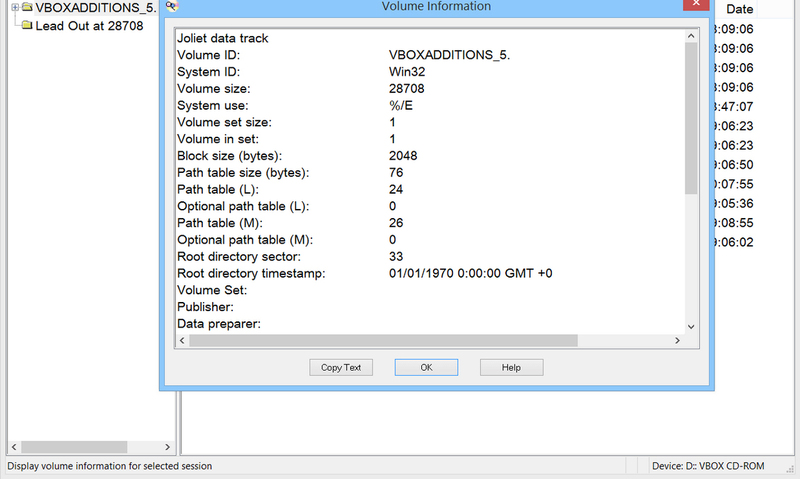Click the Device: D: VBOX CD-ROM status text
The image size is (800, 479).
pyautogui.click(x=708, y=466)
